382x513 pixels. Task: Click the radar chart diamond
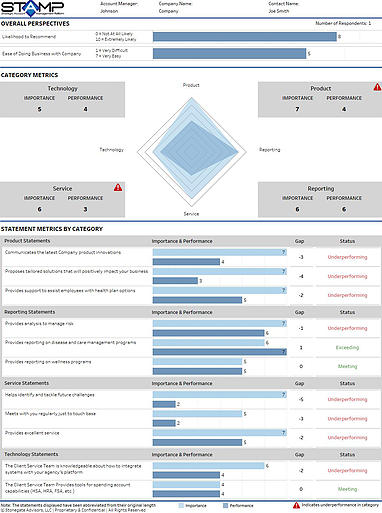tap(191, 152)
